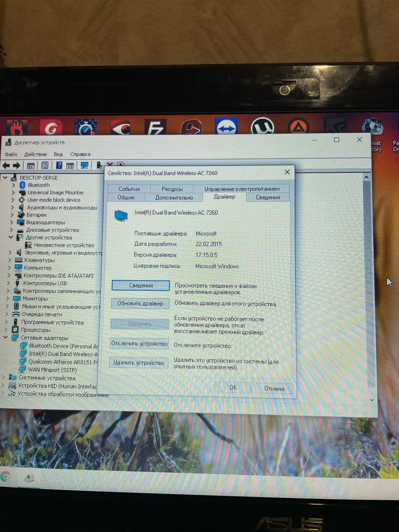Open the Дополнительно tab
Viewport: 399px width, 532px height.
[174, 197]
